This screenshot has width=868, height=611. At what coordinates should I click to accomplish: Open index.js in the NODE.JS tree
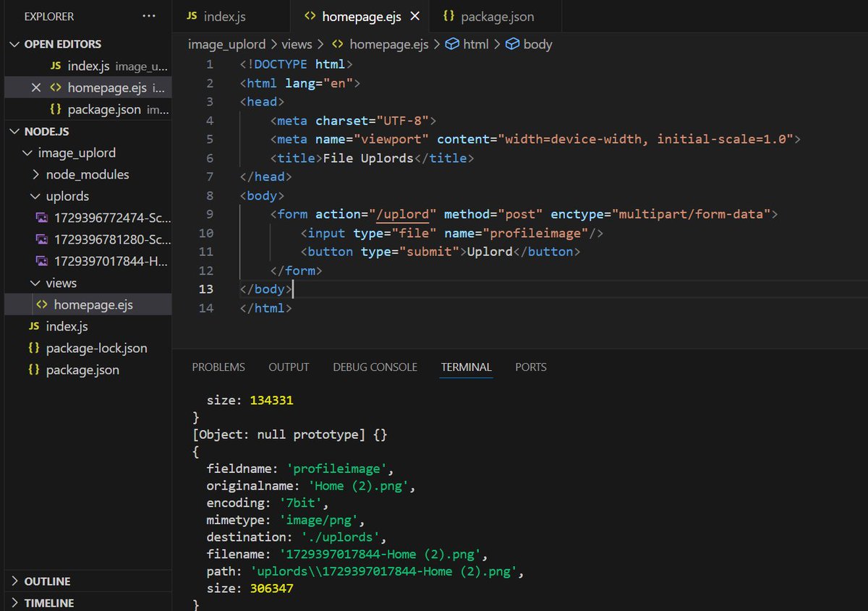88,326
